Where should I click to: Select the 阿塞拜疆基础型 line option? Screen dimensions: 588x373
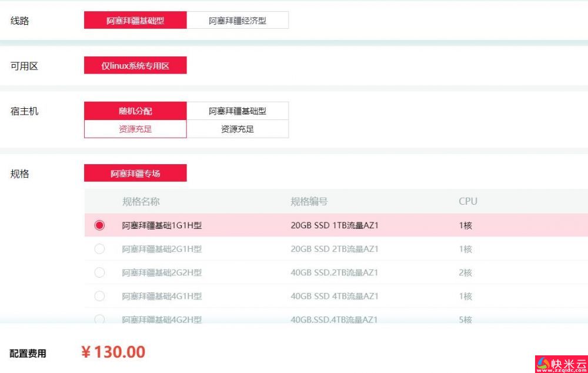pyautogui.click(x=135, y=20)
